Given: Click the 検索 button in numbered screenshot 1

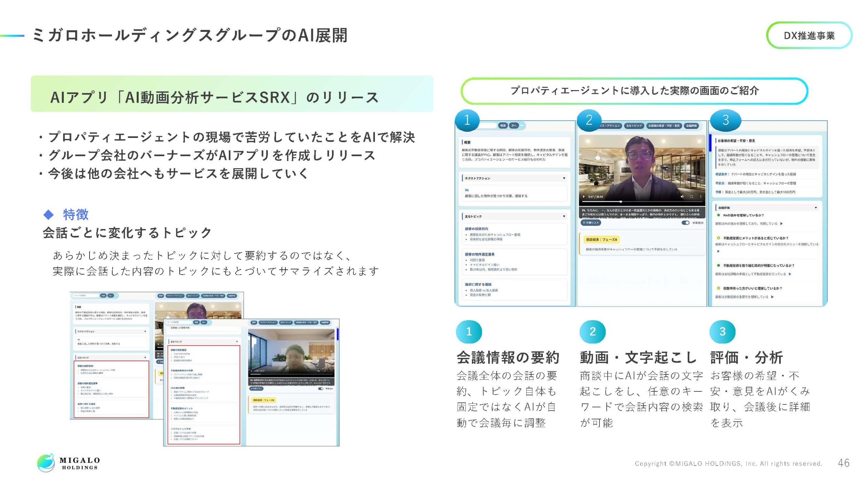Looking at the screenshot, I should 502,125.
